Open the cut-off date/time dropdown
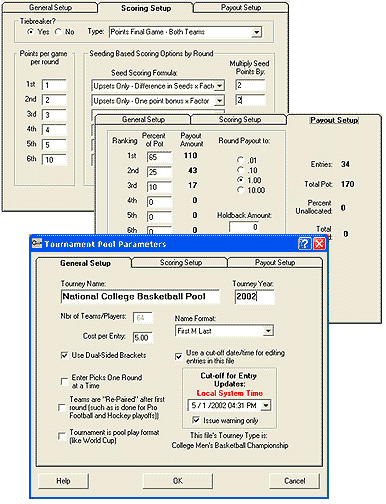The width and height of the screenshot is (386, 504). (x=266, y=405)
